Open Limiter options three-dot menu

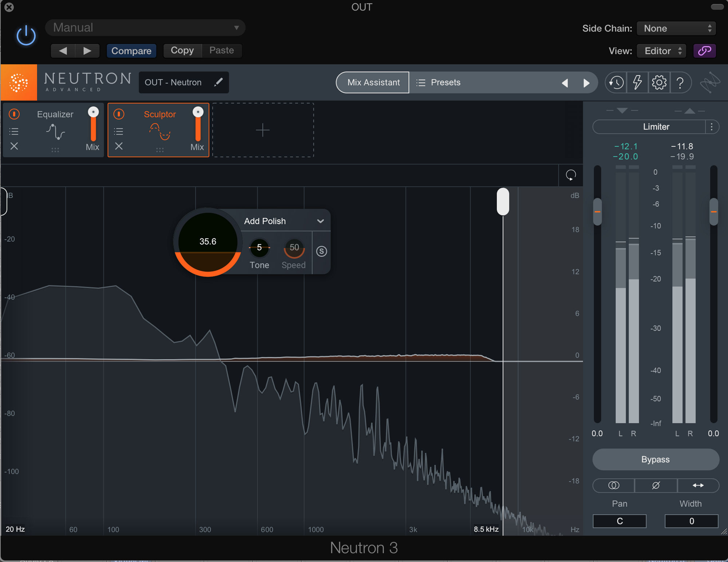[x=712, y=127]
